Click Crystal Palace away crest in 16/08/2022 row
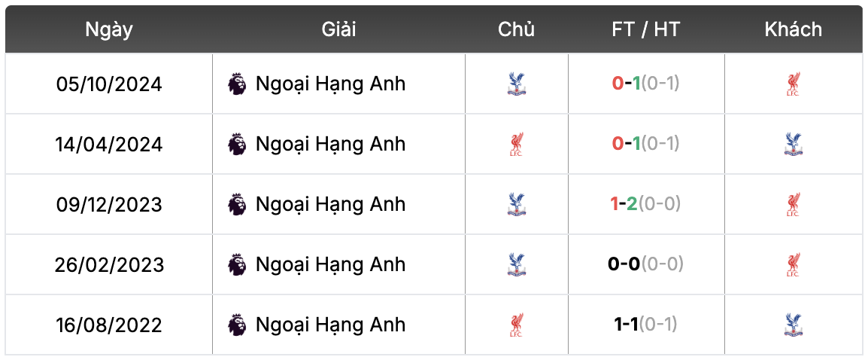This screenshot has height=363, width=868. (x=794, y=325)
